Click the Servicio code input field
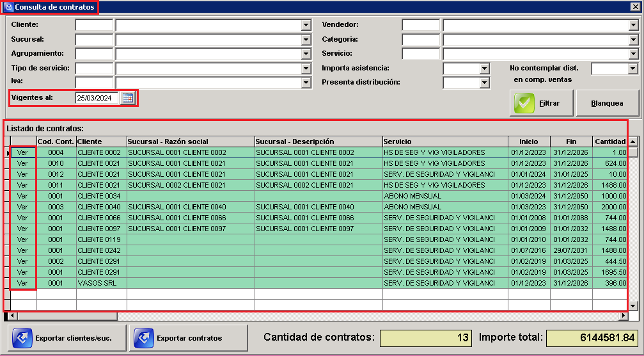 [421, 54]
